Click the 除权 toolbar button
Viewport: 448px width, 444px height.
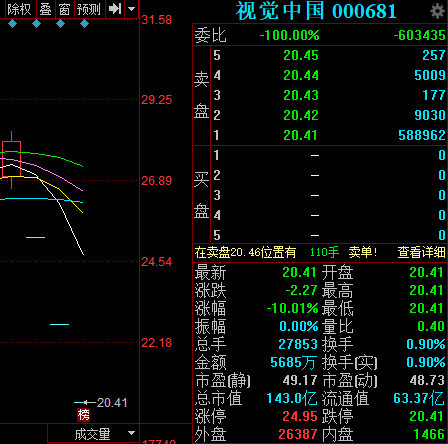coord(19,9)
